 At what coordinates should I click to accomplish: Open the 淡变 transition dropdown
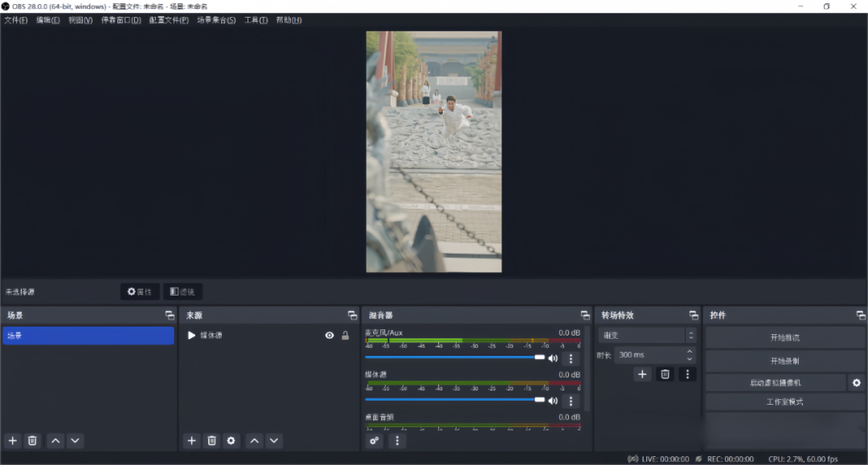tap(647, 335)
